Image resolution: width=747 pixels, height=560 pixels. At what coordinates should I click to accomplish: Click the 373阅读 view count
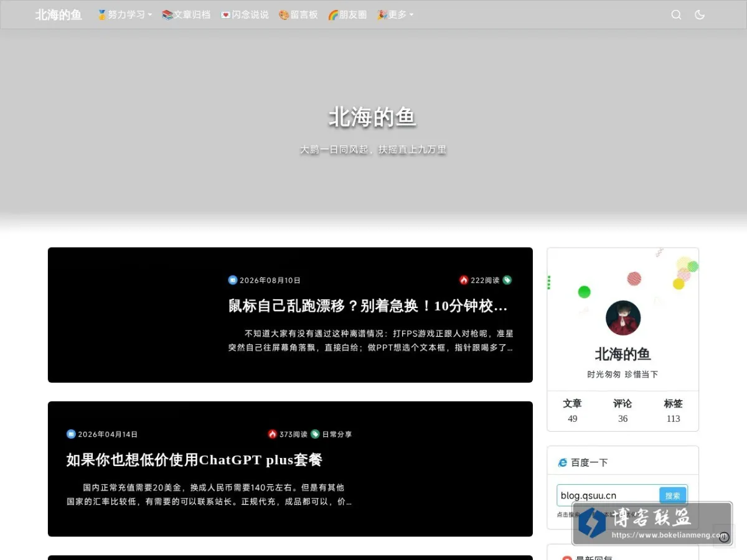click(293, 434)
